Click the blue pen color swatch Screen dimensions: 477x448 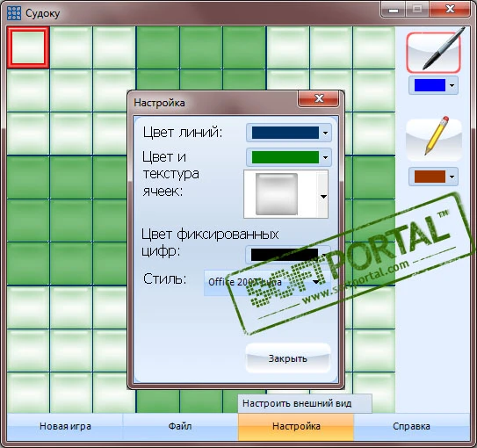[x=430, y=85]
